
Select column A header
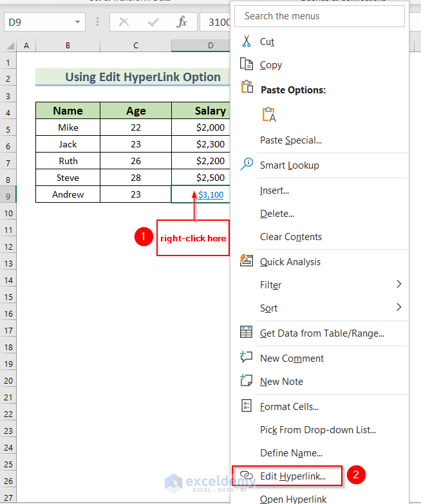[x=26, y=46]
